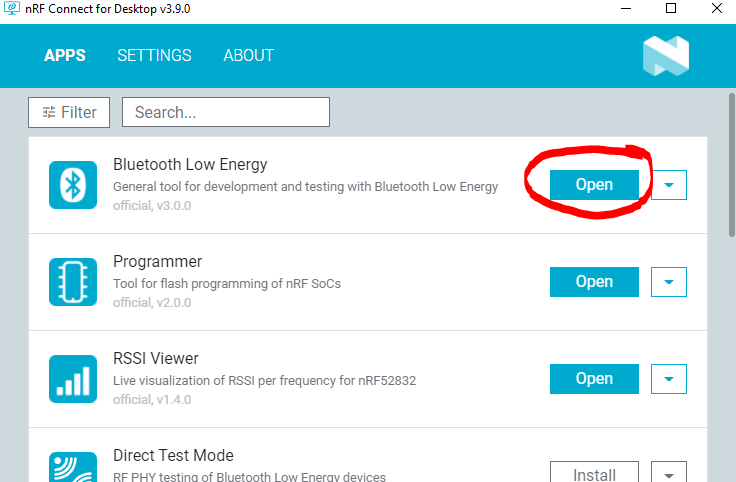Expand Programmer dropdown arrow
This screenshot has width=736, height=482.
(669, 282)
